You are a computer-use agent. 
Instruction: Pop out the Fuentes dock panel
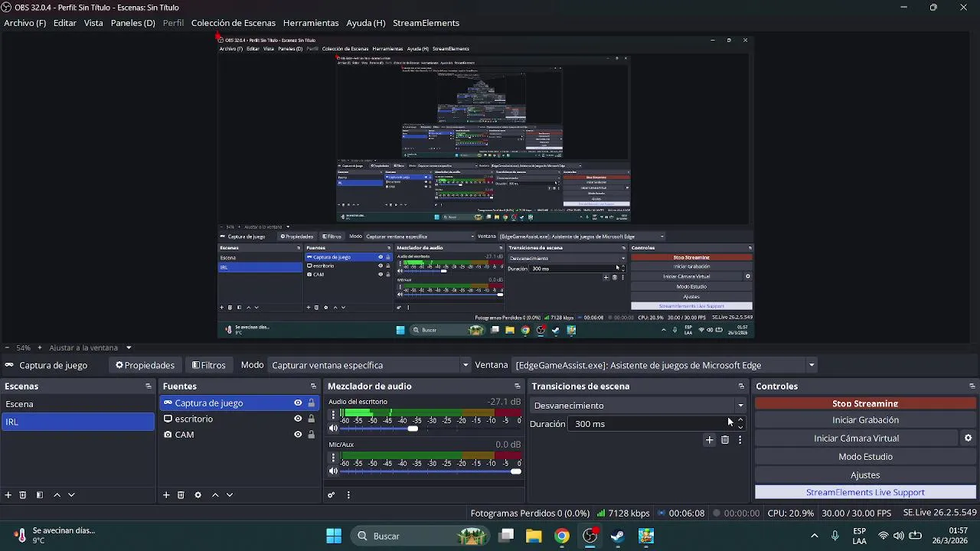pyautogui.click(x=313, y=386)
